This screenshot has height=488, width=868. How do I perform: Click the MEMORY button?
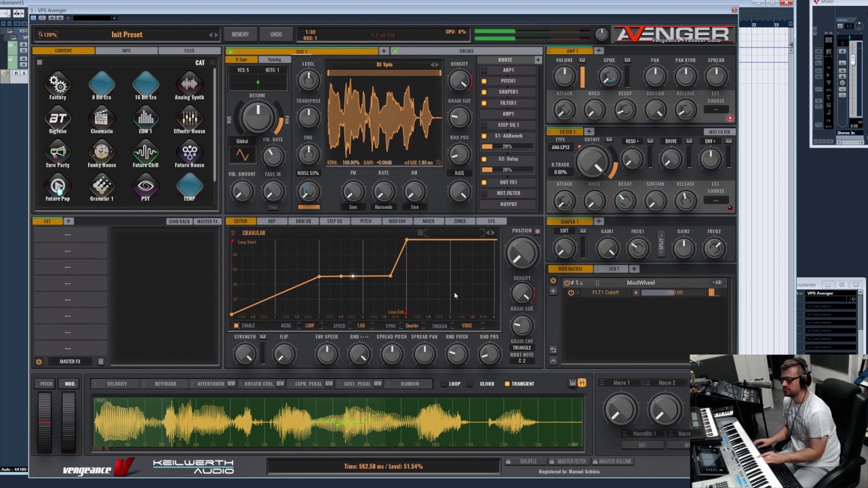(x=240, y=35)
